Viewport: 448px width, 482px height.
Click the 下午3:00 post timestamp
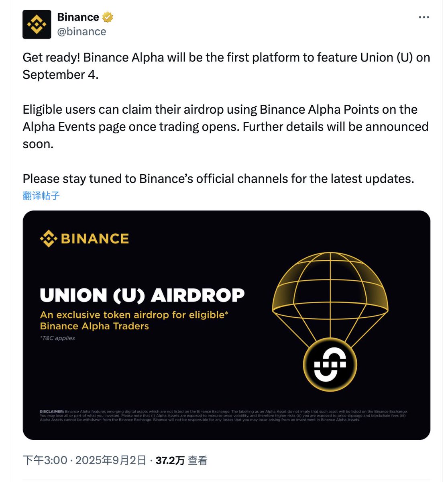pyautogui.click(x=45, y=460)
